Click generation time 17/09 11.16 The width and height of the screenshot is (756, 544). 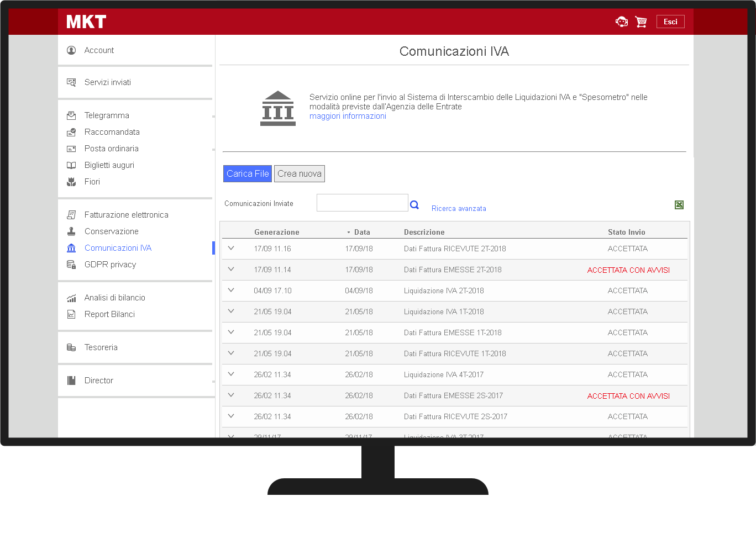click(272, 249)
